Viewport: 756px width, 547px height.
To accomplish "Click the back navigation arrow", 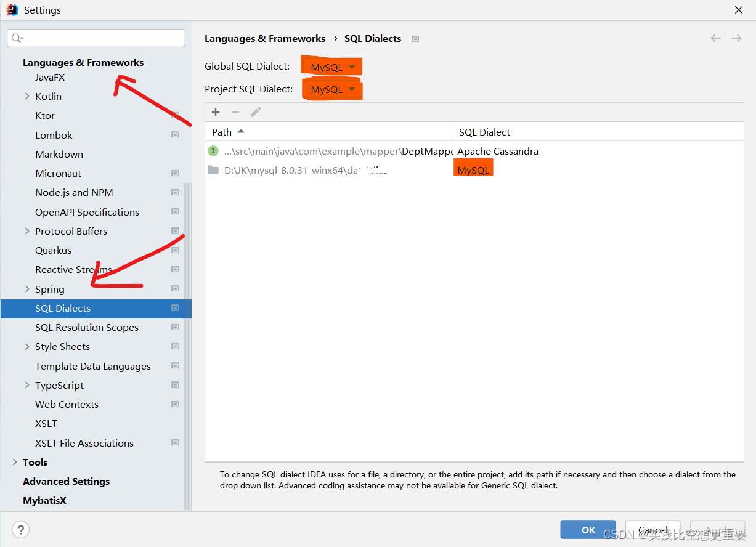I will pos(715,38).
